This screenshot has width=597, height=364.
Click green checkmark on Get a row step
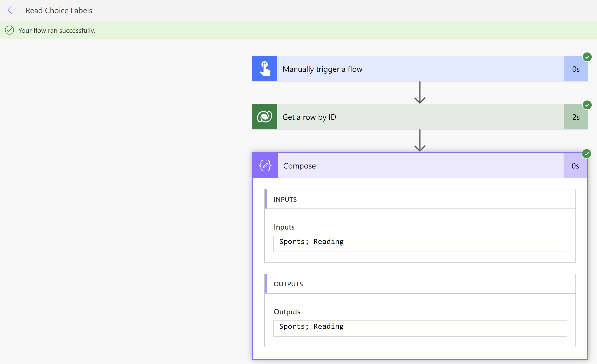[x=587, y=105]
